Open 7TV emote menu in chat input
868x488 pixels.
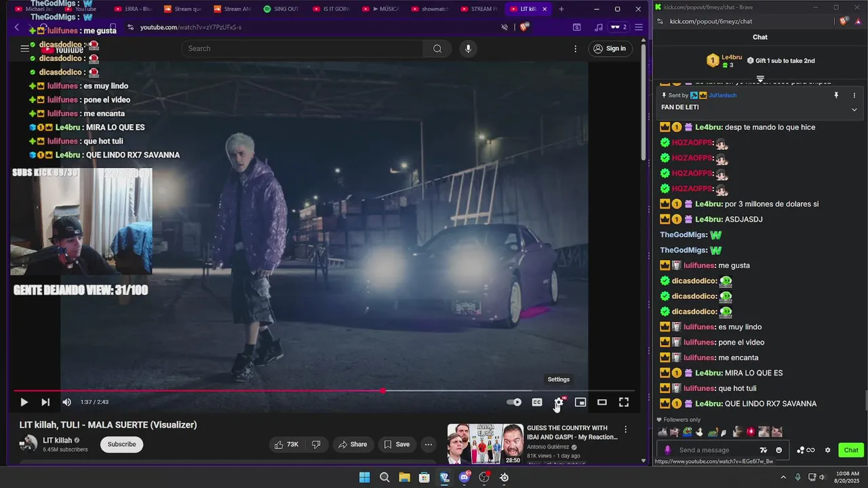pyautogui.click(x=764, y=450)
